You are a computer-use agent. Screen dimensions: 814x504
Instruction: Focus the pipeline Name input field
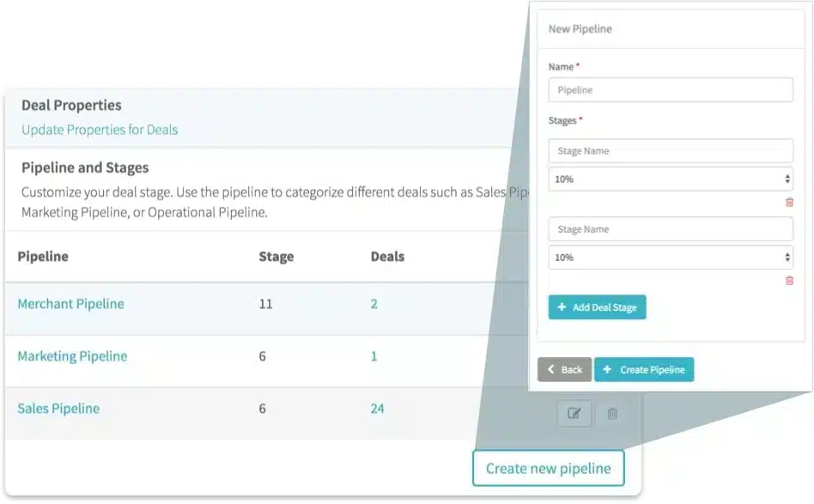click(671, 90)
